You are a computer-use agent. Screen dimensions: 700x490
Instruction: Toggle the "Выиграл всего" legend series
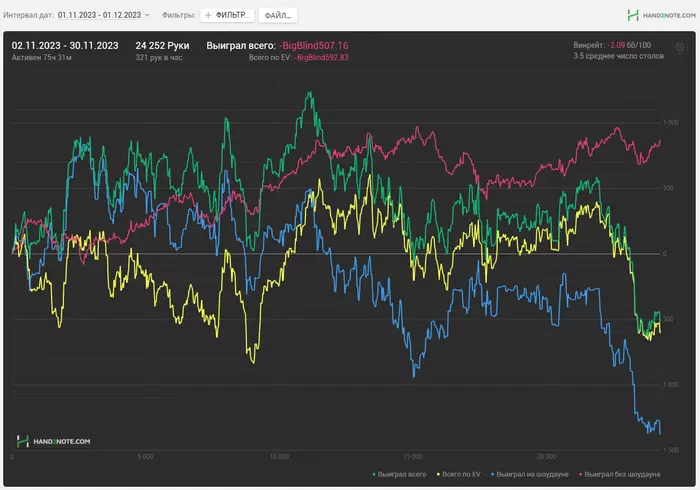(403, 473)
